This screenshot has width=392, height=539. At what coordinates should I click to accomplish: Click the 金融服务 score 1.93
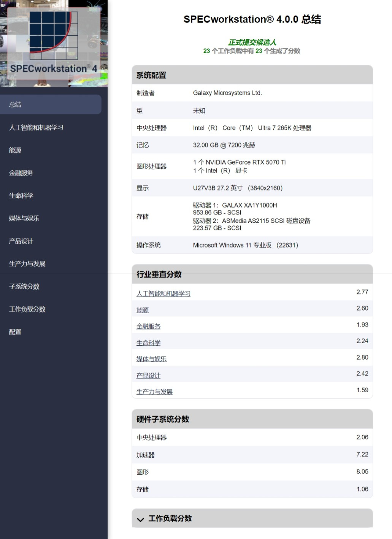tap(362, 325)
